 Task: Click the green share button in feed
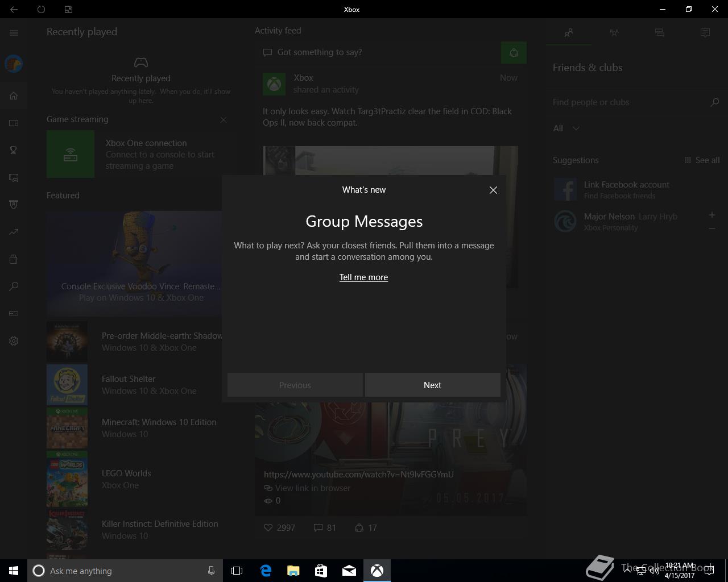pos(514,53)
